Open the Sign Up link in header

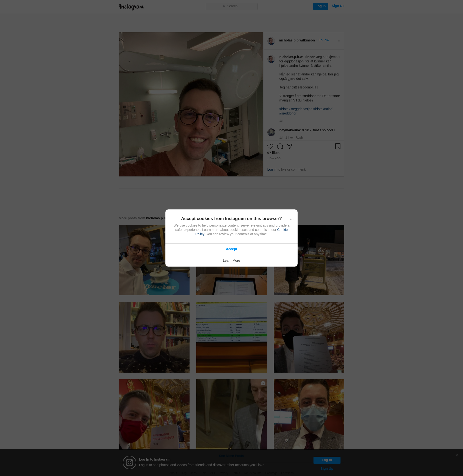point(338,6)
